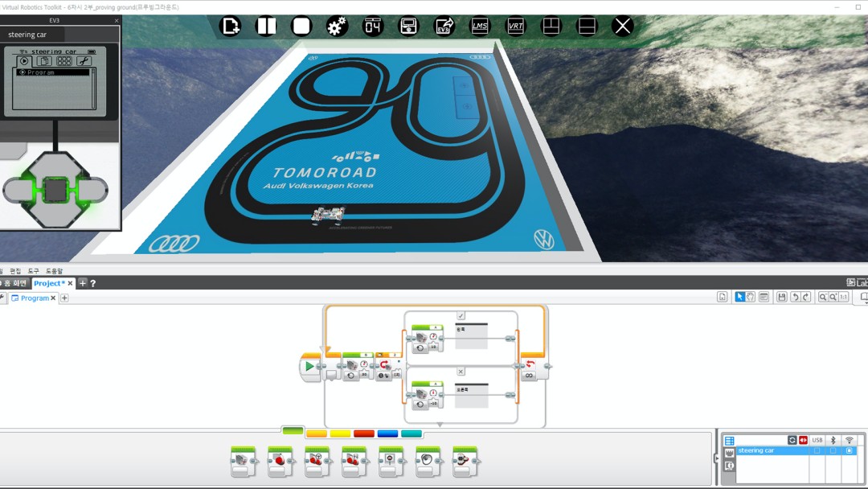Redo the last action
The width and height of the screenshot is (868, 489).
click(806, 297)
